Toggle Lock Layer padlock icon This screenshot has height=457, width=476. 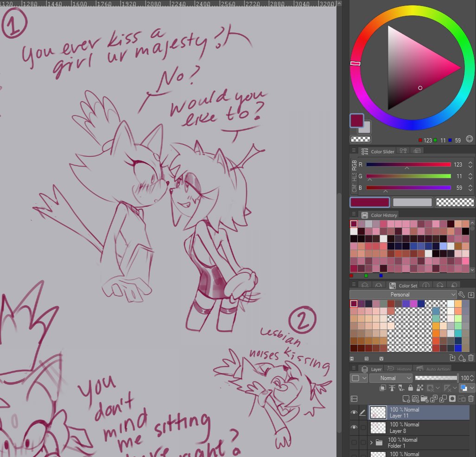(411, 388)
